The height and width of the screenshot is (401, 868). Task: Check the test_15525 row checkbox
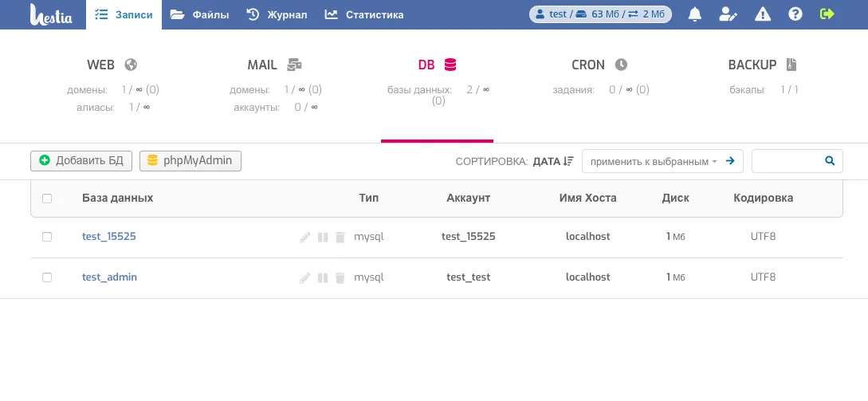point(47,237)
